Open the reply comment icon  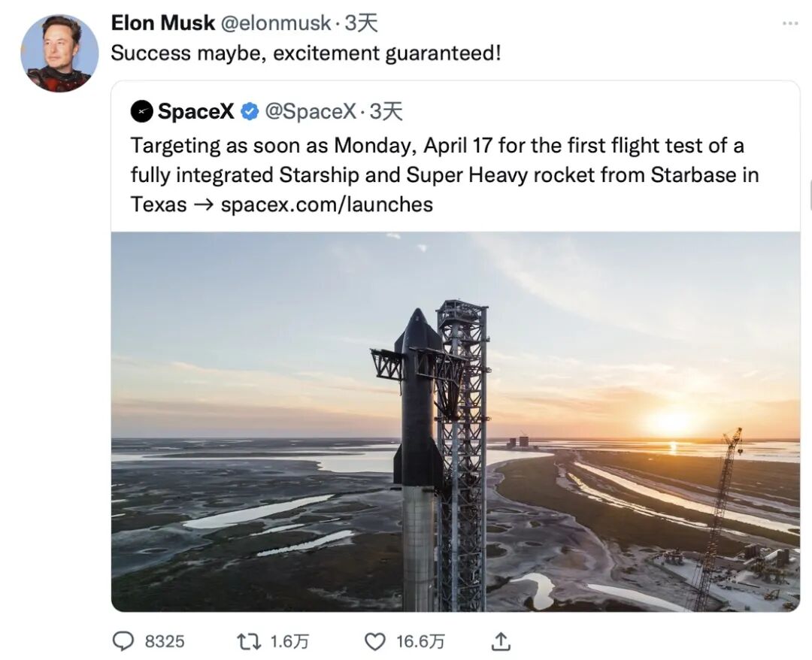(123, 641)
